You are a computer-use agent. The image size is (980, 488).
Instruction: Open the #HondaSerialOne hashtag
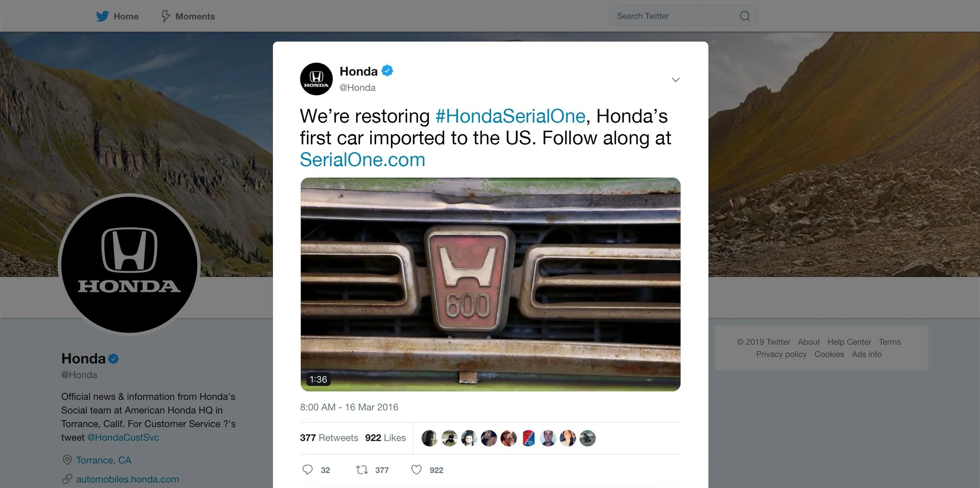click(x=510, y=116)
